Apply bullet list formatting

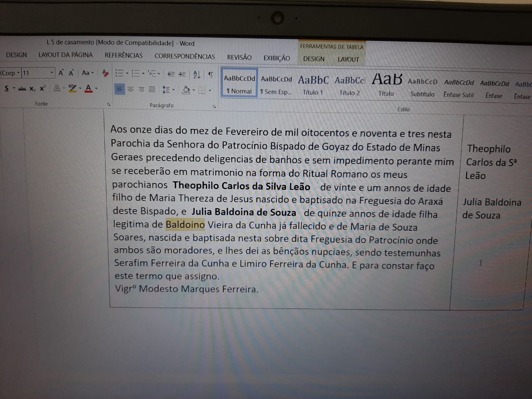pos(119,73)
